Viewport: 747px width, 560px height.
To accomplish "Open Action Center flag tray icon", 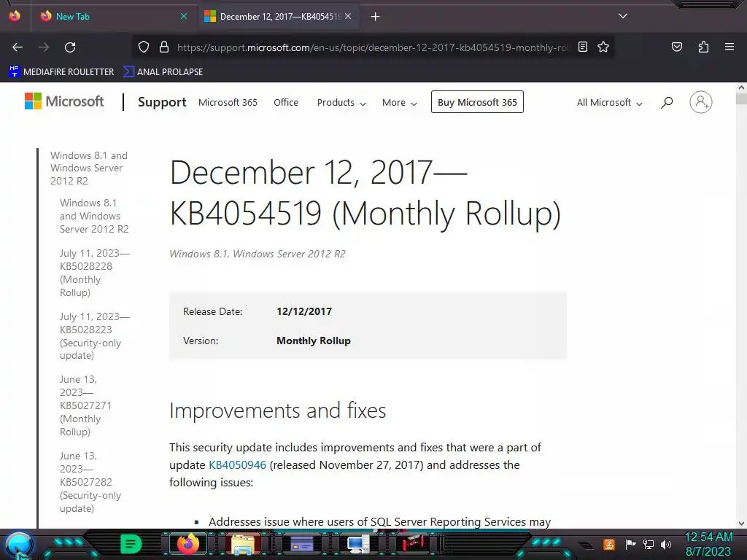I will pyautogui.click(x=630, y=544).
